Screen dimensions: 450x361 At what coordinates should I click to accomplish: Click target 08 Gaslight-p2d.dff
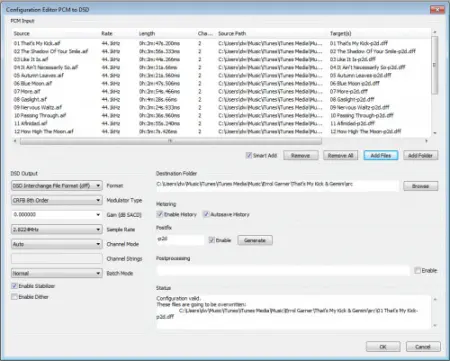click(352, 99)
